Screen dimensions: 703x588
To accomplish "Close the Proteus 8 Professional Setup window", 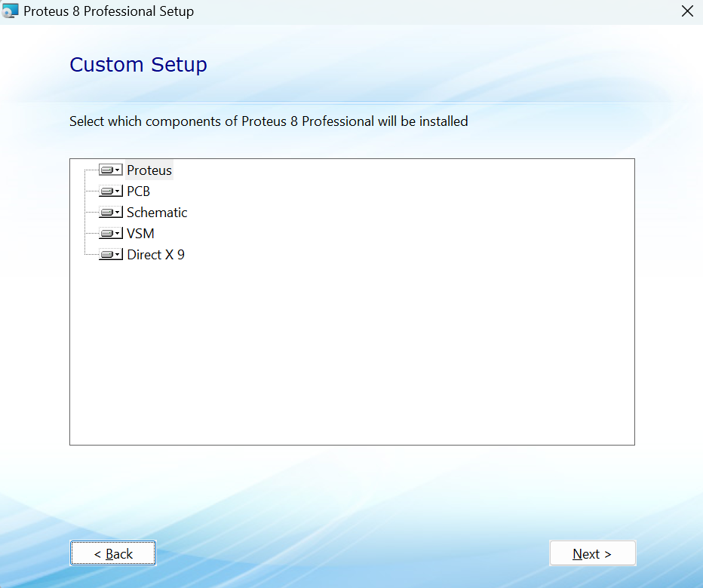I will (687, 11).
